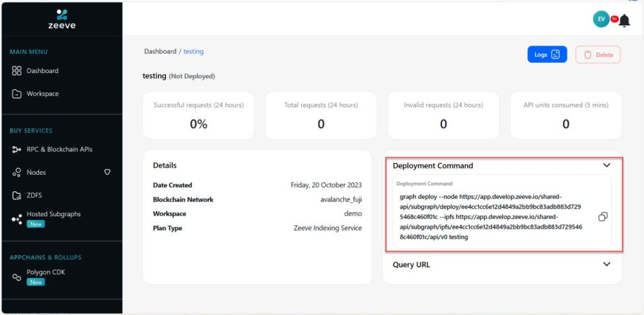Click the Plan Type label

(167, 228)
